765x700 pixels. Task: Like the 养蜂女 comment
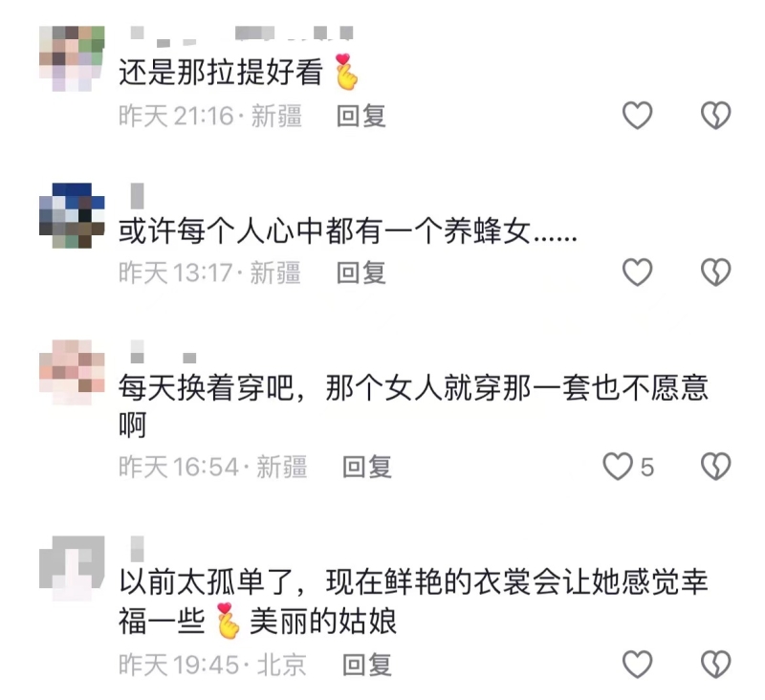[637, 273]
